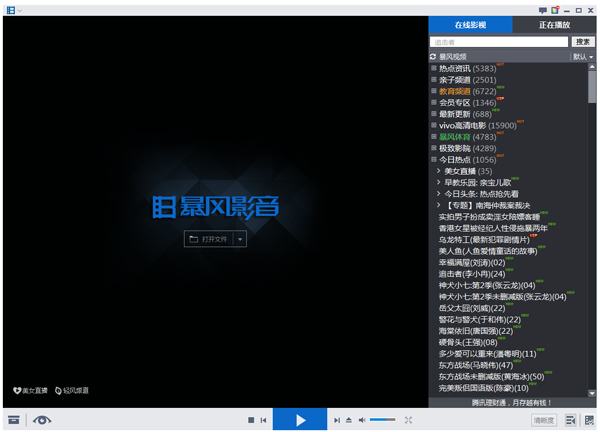Select 岳父太囧(刘威)(22) item
This screenshot has height=432, width=600.
[472, 308]
